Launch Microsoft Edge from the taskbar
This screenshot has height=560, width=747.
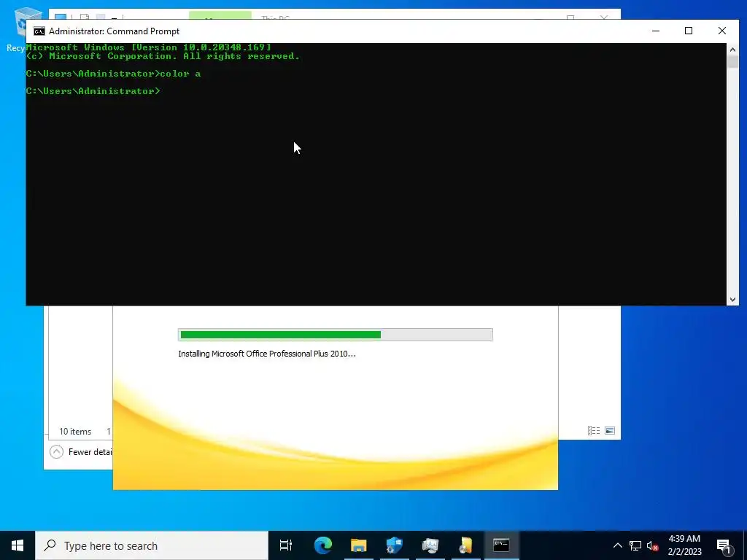[x=322, y=545]
